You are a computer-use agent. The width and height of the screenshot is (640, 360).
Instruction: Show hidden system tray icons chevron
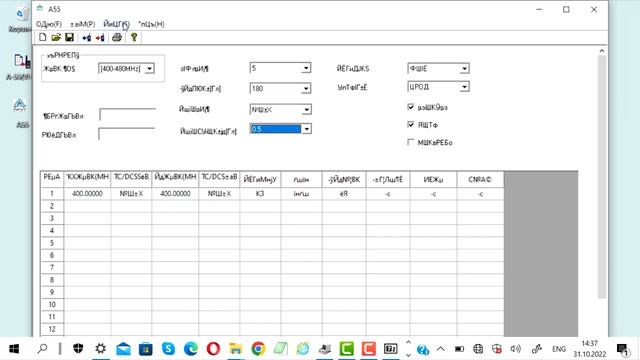[441, 349]
